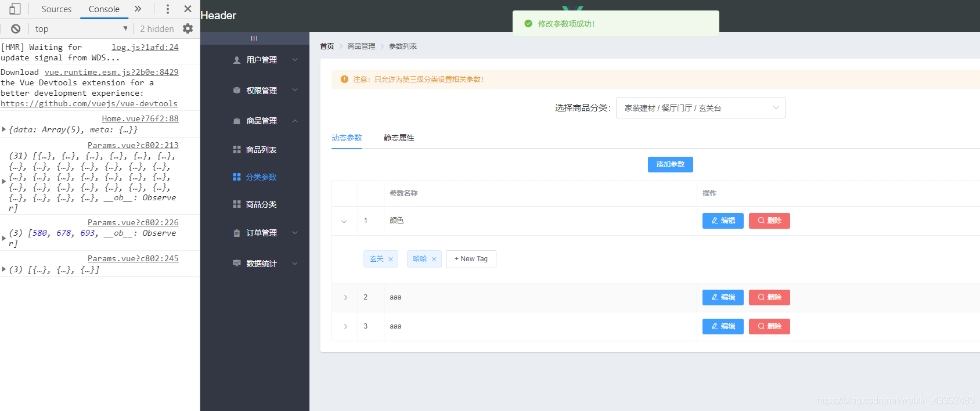Select the 动态参数 tab
The image size is (980, 411).
pos(347,138)
